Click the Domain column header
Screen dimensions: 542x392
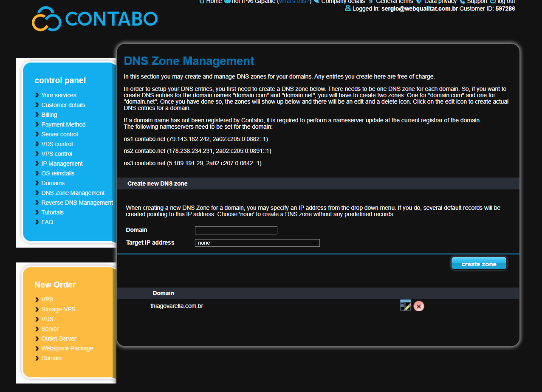click(x=163, y=293)
